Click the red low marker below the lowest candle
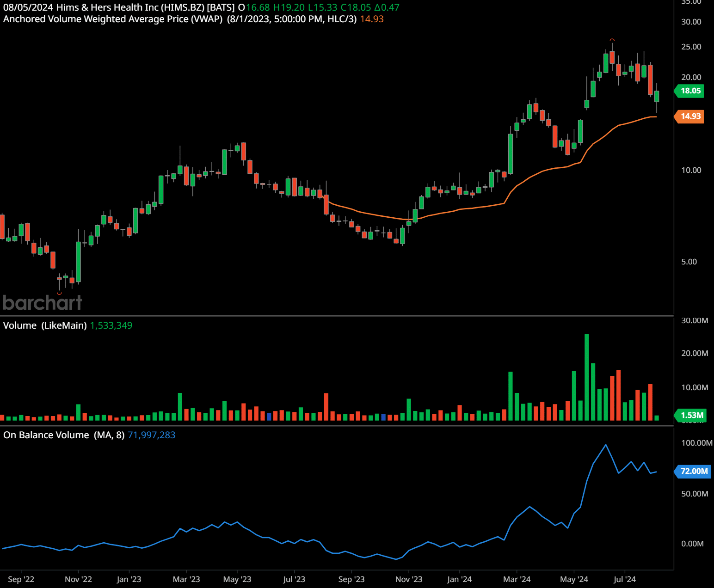This screenshot has height=588, width=714. pos(59,293)
